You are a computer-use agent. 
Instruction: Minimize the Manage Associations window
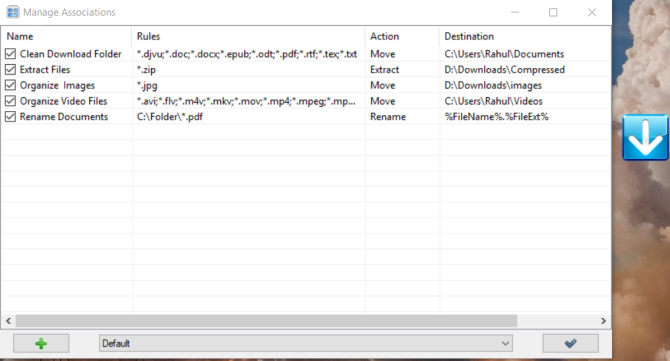515,12
